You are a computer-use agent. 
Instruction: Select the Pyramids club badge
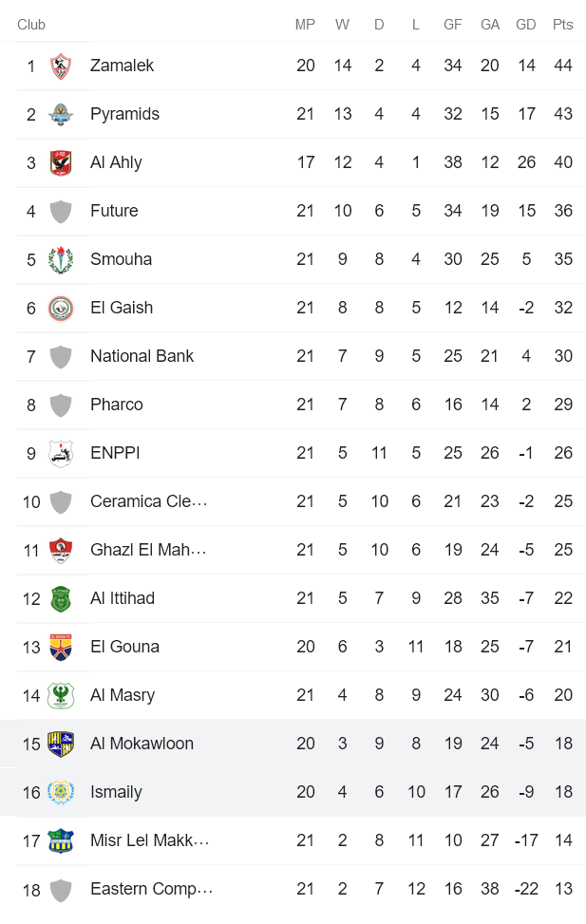click(59, 114)
